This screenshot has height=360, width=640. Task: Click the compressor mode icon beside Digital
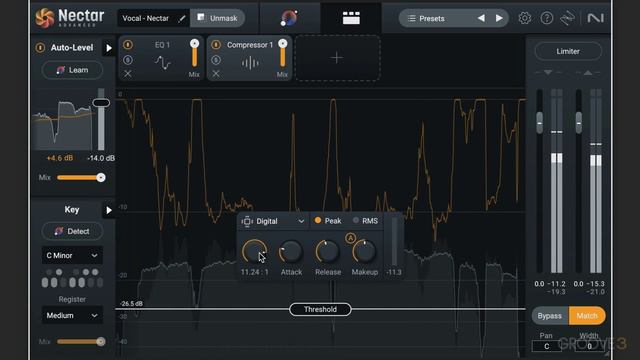coord(247,221)
